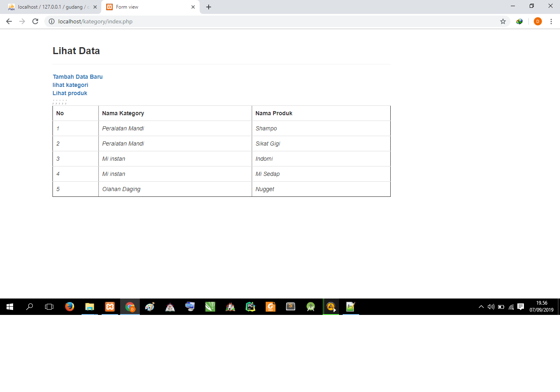Switch to the localhost phpMyAdmin gudang tab

51,7
